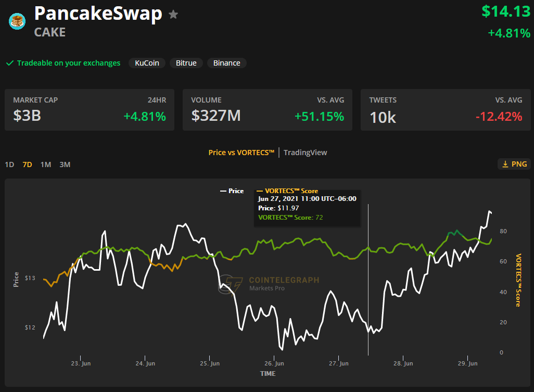This screenshot has width=534, height=392.
Task: Favorite PancakeSwap with the star icon
Action: 173,15
